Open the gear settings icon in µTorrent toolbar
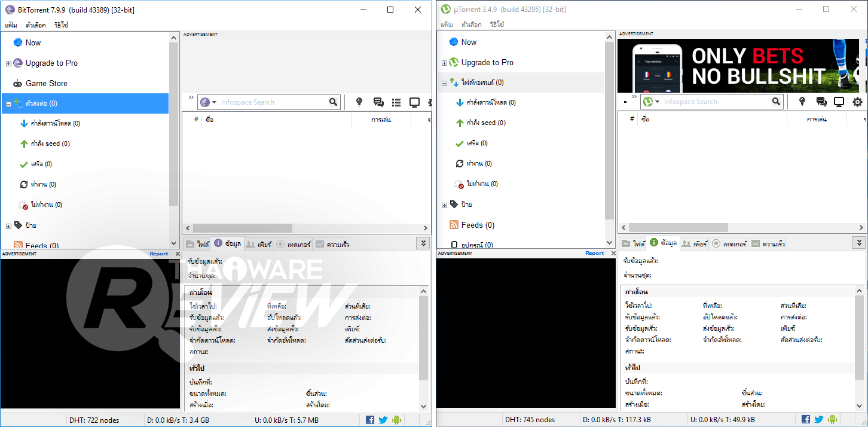Viewport: 868px width, 427px height. click(858, 102)
